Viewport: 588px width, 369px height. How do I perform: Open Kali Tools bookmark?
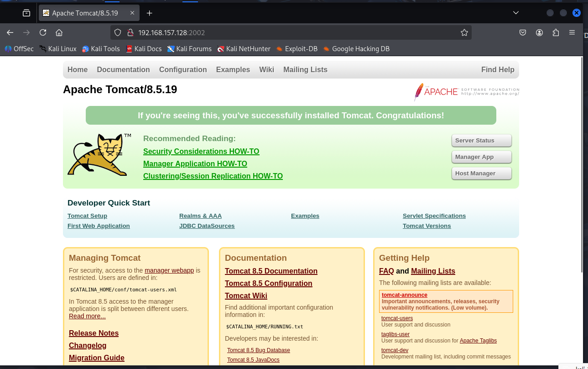pos(101,48)
